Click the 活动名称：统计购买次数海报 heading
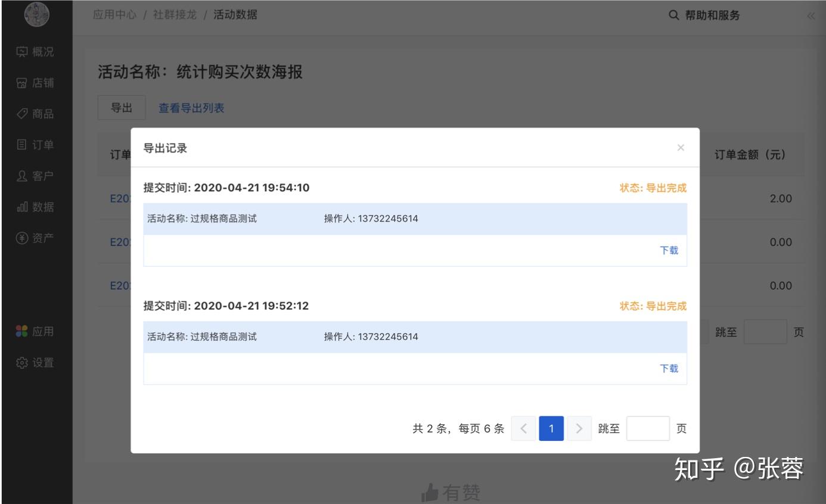Viewport: 826px width, 504px height. pos(200,72)
